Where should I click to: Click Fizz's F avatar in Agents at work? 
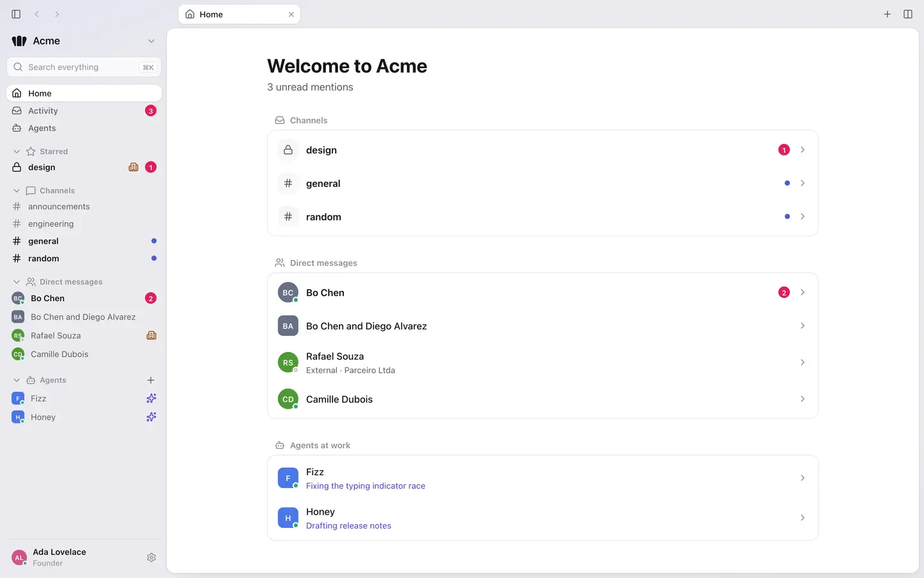(288, 478)
